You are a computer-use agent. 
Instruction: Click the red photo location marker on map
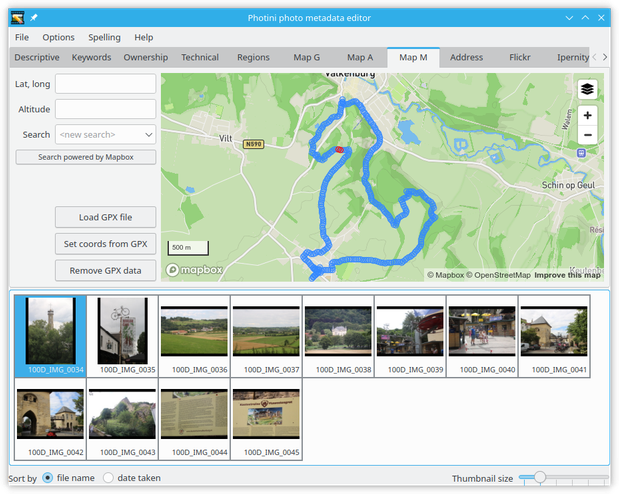(x=340, y=149)
